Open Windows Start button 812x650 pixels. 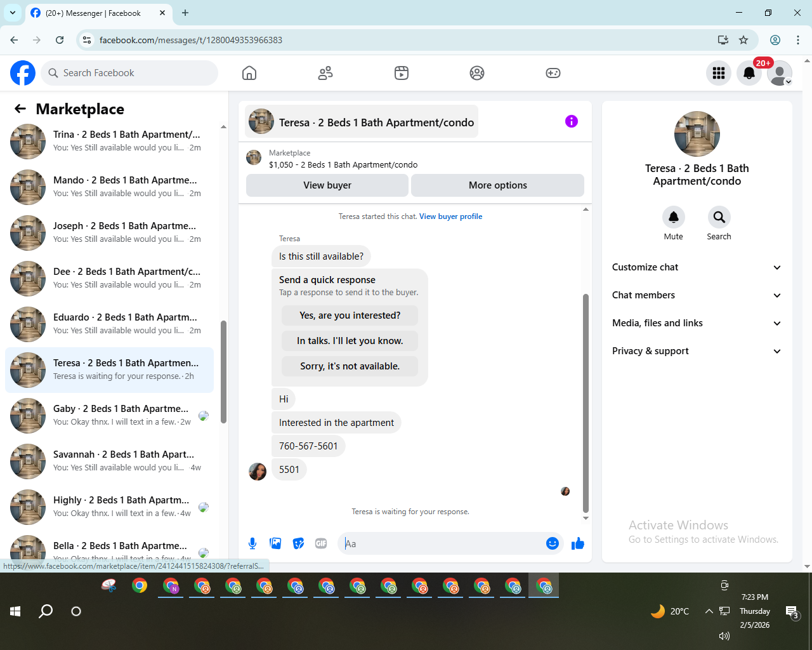(15, 611)
